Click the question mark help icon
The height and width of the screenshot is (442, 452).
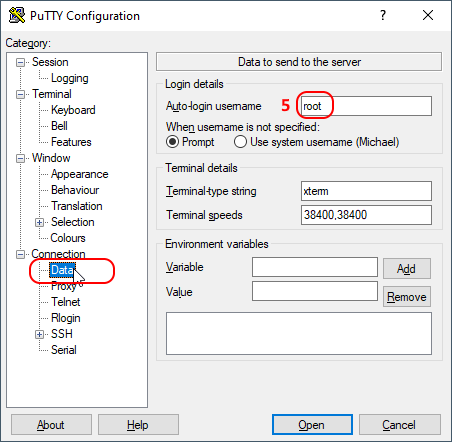pos(383,15)
